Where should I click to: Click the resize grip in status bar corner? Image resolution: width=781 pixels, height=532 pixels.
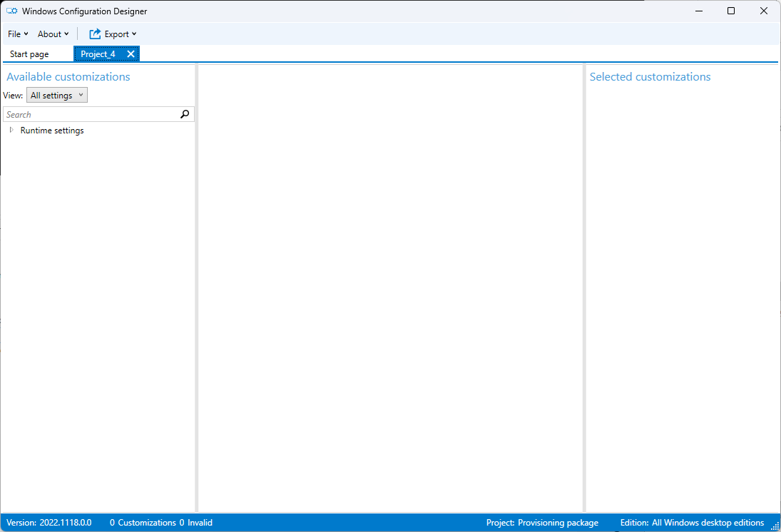(775, 526)
